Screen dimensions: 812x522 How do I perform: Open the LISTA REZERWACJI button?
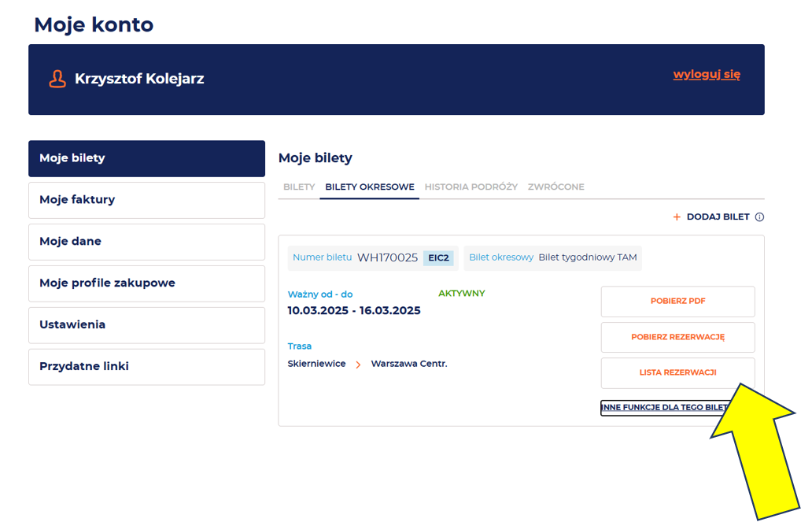(x=678, y=372)
